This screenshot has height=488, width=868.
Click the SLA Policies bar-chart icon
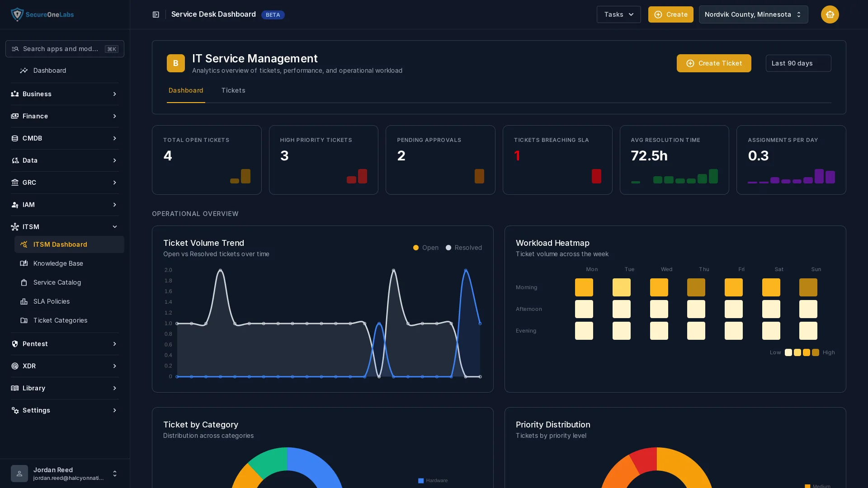point(24,301)
